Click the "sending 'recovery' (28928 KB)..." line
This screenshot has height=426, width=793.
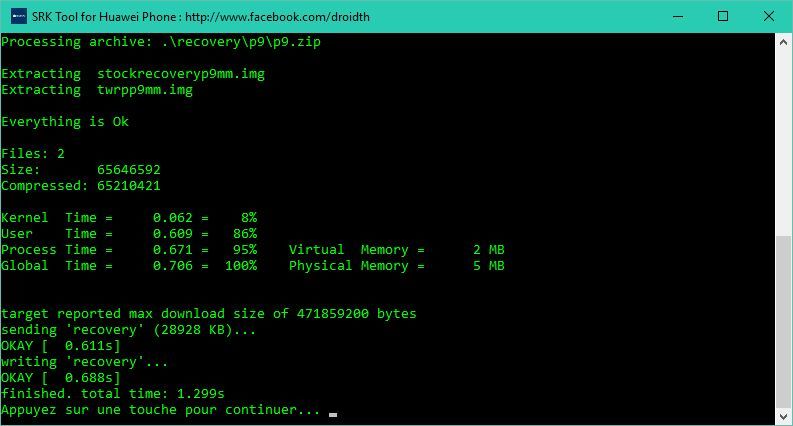click(x=128, y=330)
